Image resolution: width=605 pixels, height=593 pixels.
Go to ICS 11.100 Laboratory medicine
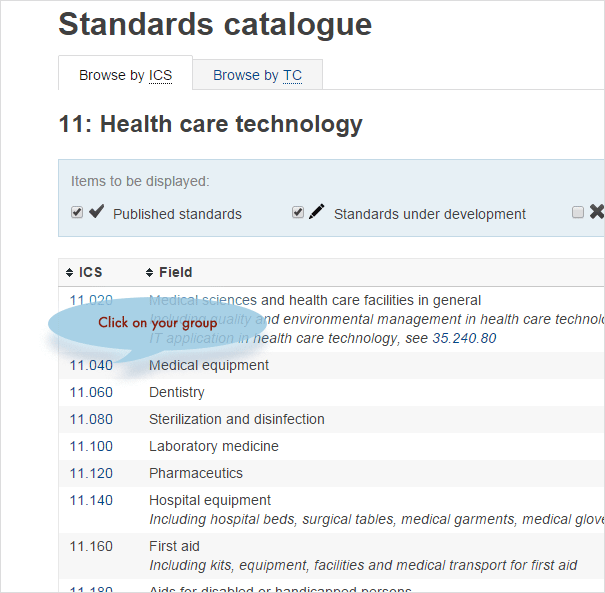click(91, 447)
